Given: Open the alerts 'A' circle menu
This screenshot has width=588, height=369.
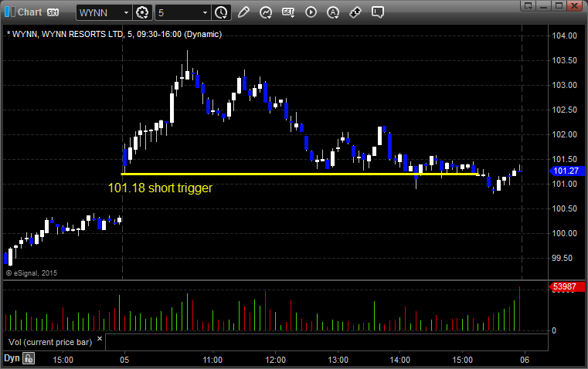Looking at the screenshot, I should (333, 12).
